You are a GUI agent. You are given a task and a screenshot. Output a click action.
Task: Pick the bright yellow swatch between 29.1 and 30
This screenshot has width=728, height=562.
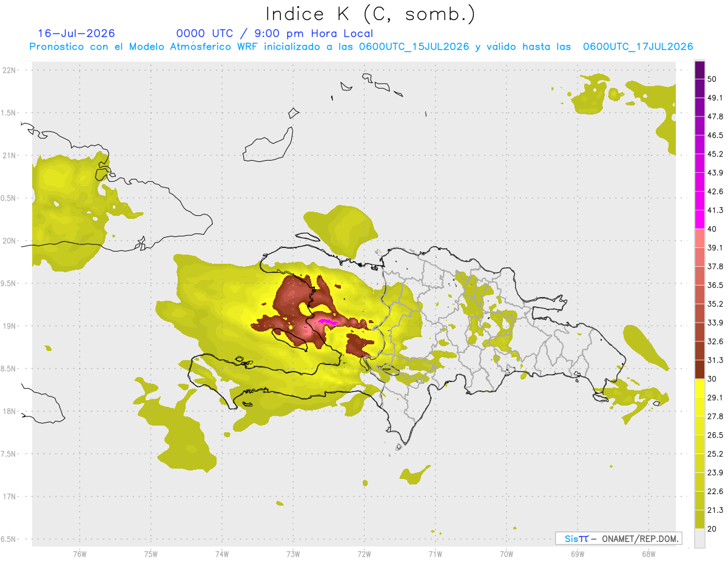click(x=699, y=388)
